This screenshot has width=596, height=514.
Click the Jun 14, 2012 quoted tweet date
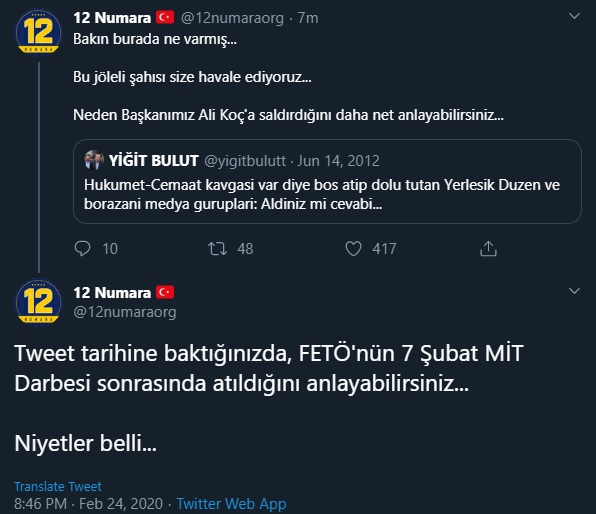tap(338, 161)
